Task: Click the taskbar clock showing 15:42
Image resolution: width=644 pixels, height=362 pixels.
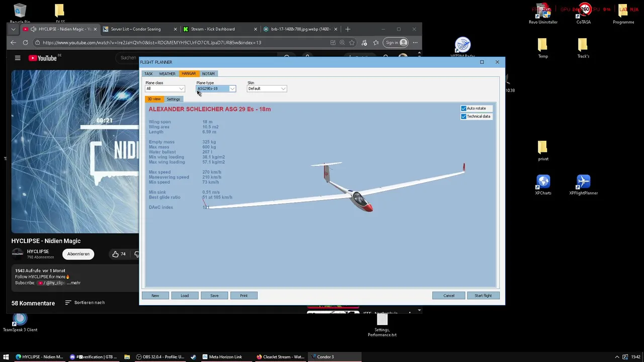Action: [x=636, y=357]
